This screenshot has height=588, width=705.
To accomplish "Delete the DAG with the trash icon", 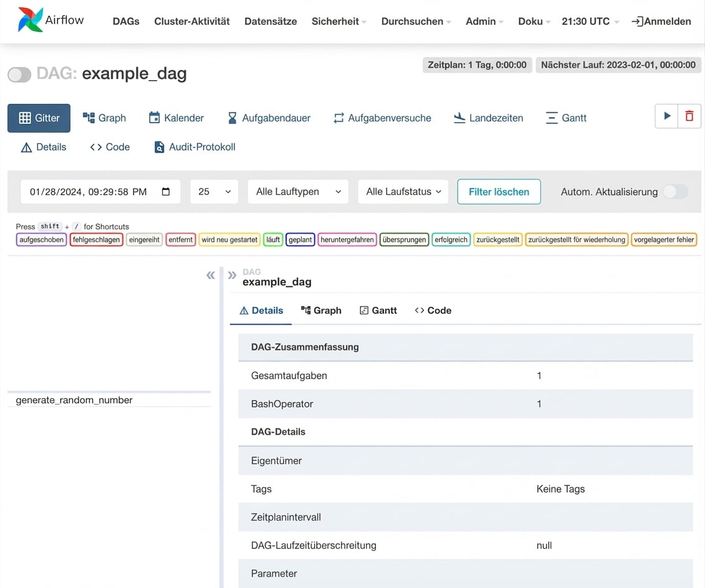I will point(689,116).
